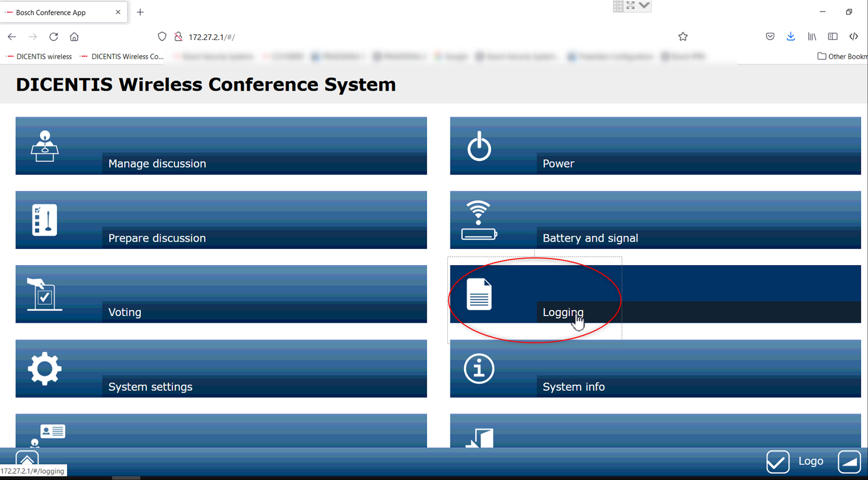Click the Logging document icon
This screenshot has height=480, width=868.
pos(479,294)
